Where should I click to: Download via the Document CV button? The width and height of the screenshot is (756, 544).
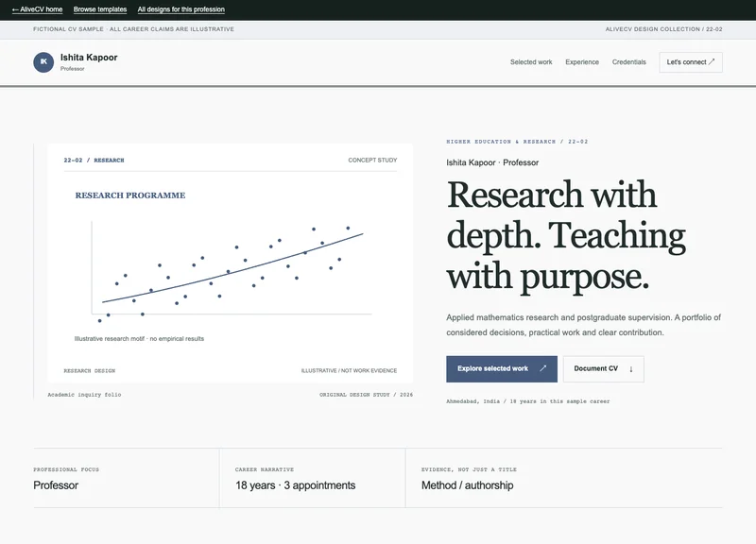coord(603,368)
